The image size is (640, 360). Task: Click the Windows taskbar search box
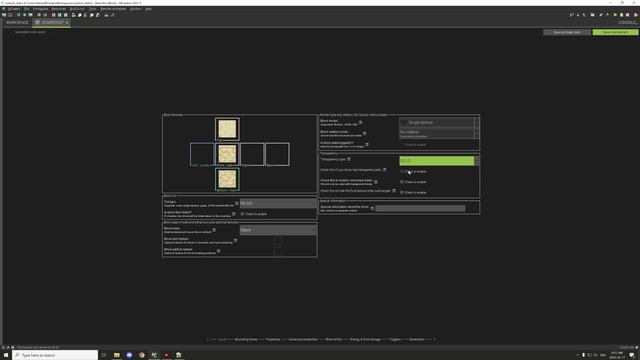[55, 355]
